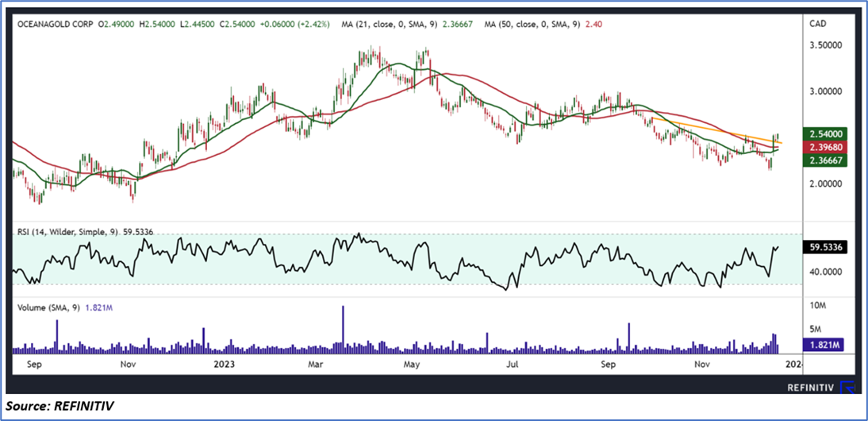
Task: Click the tallest volume bar in March
Action: click(x=344, y=330)
